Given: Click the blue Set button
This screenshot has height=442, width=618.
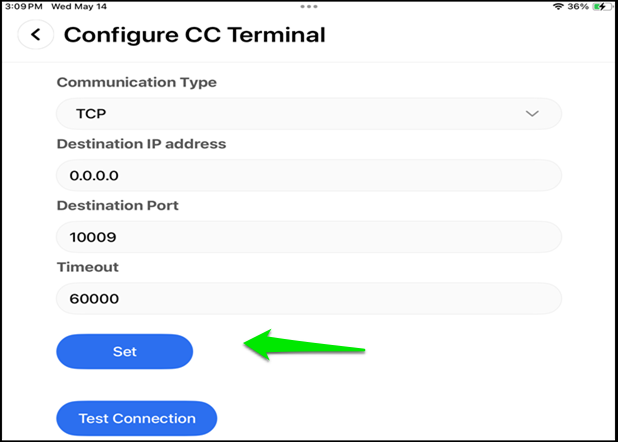Looking at the screenshot, I should click(x=125, y=351).
